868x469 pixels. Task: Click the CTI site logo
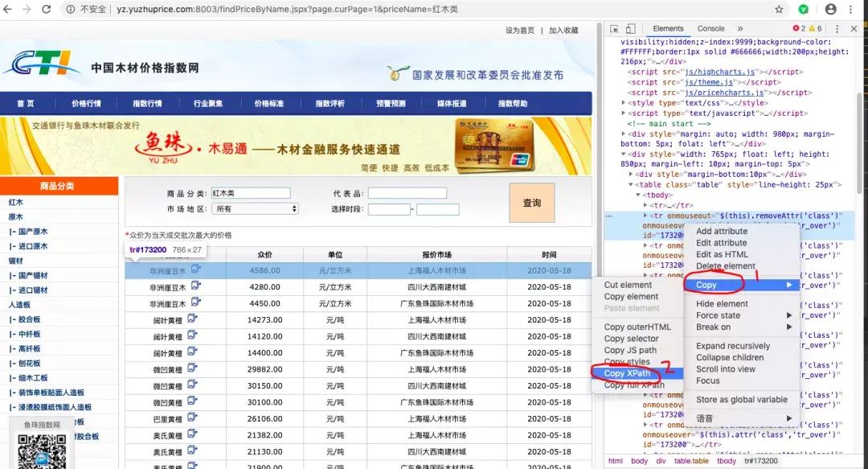(x=42, y=64)
